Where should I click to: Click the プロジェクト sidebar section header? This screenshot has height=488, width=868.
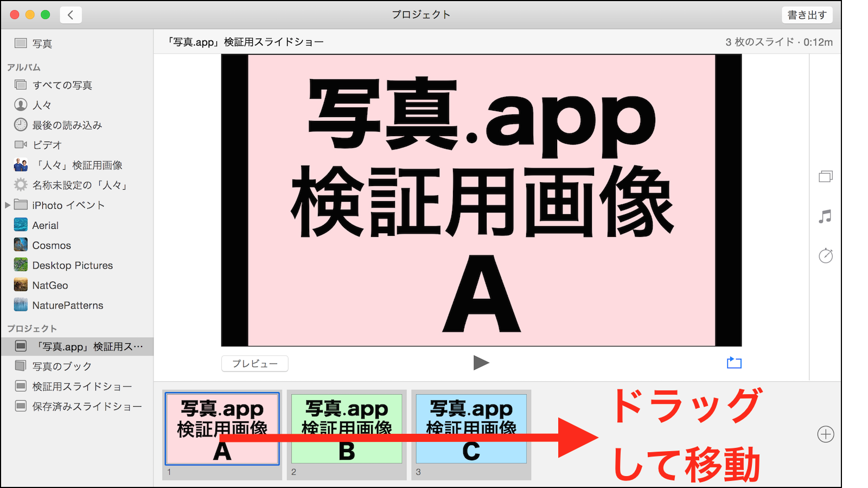(x=32, y=329)
